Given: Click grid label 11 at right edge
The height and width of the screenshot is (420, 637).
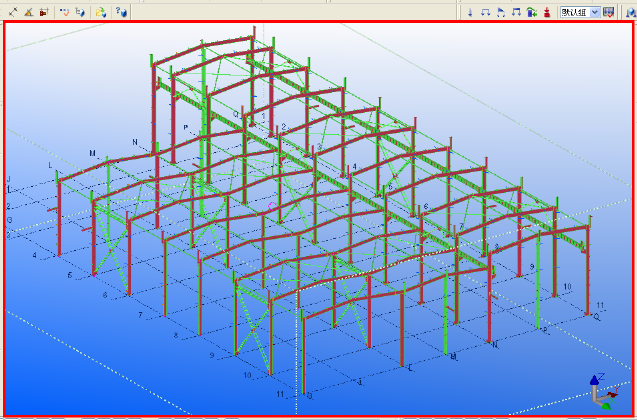Looking at the screenshot, I should point(600,304).
